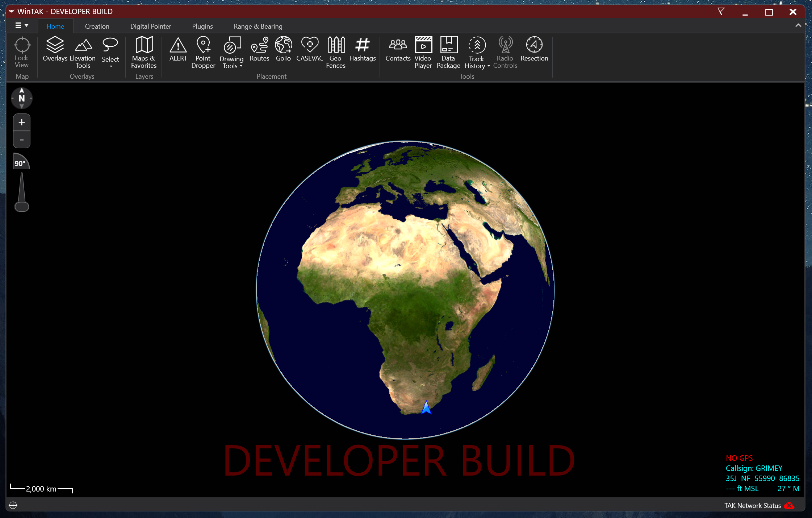Click the NO GPS status text
Screen dimensions: 812x518
point(739,458)
